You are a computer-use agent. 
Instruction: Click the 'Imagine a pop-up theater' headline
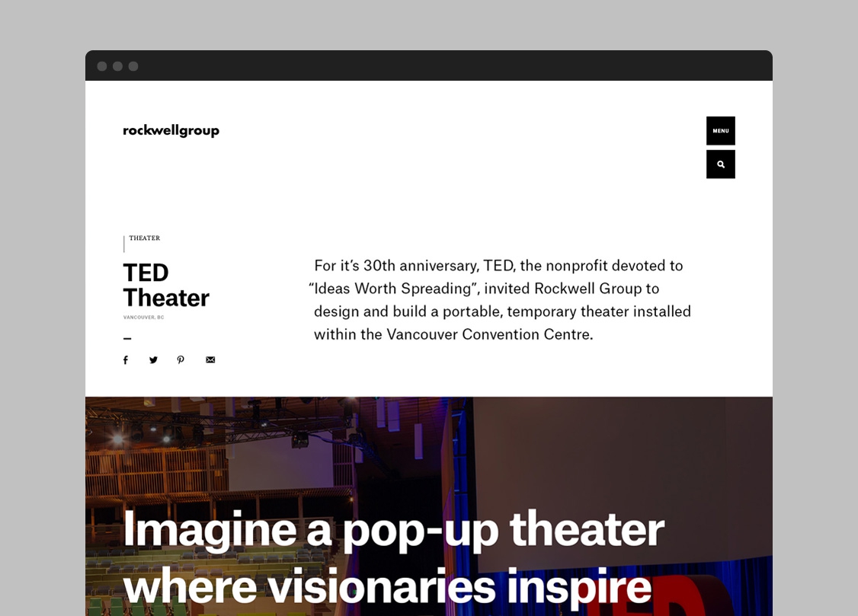(392, 529)
